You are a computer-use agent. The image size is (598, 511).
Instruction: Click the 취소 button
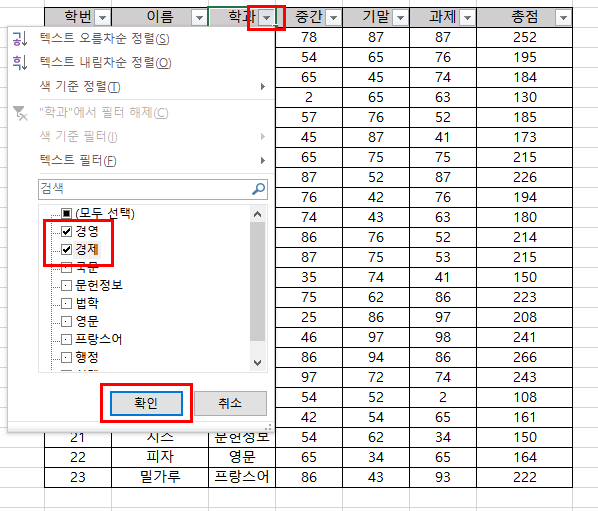230,403
